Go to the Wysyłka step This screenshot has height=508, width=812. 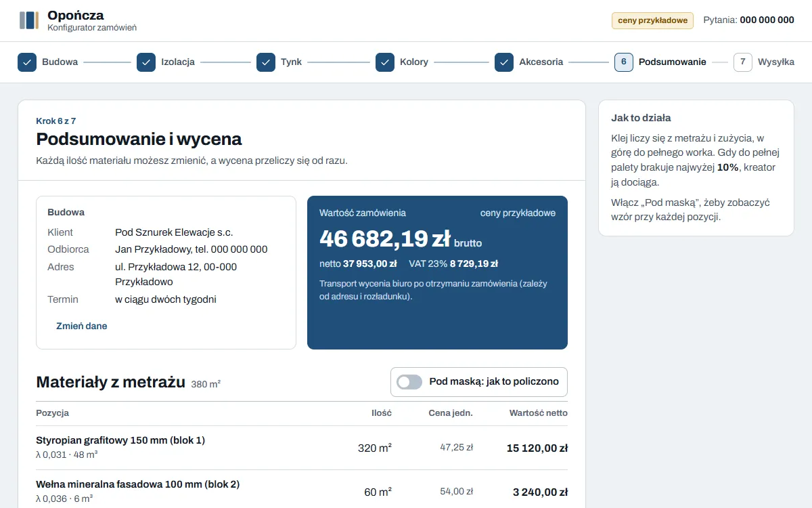point(776,62)
